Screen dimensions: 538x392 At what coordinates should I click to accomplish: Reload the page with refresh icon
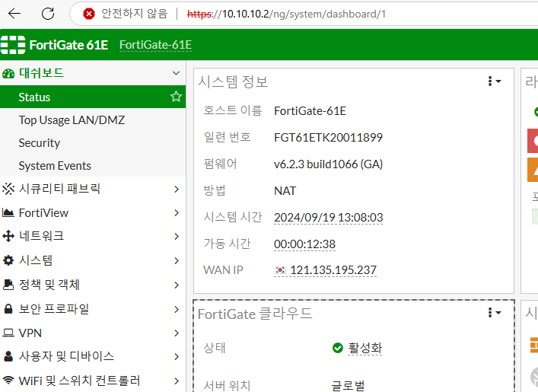pyautogui.click(x=48, y=14)
